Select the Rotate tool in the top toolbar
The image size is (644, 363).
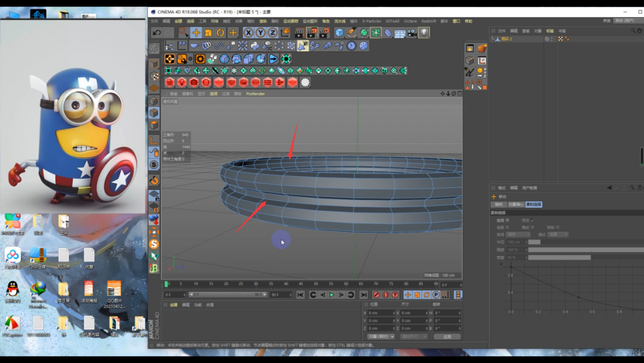click(221, 32)
